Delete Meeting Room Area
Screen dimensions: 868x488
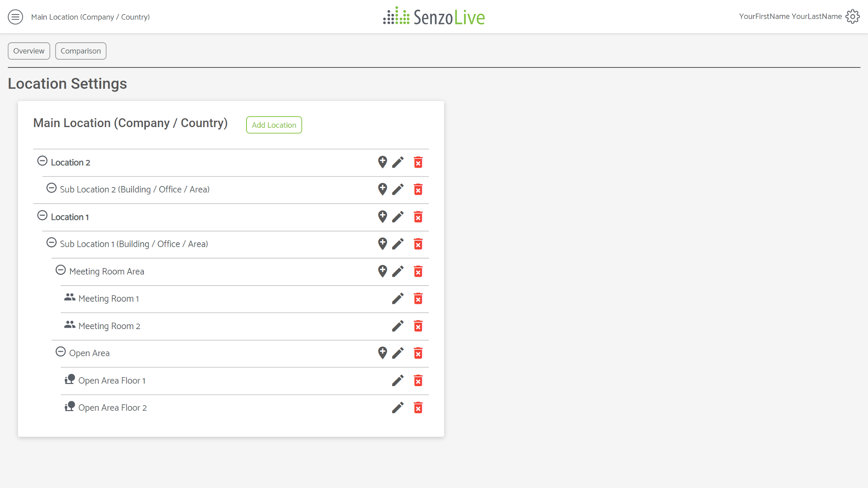point(418,271)
